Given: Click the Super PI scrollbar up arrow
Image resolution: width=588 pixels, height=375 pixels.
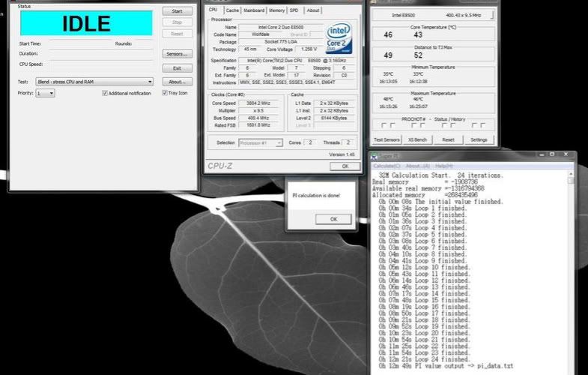Looking at the screenshot, I should pyautogui.click(x=571, y=174).
